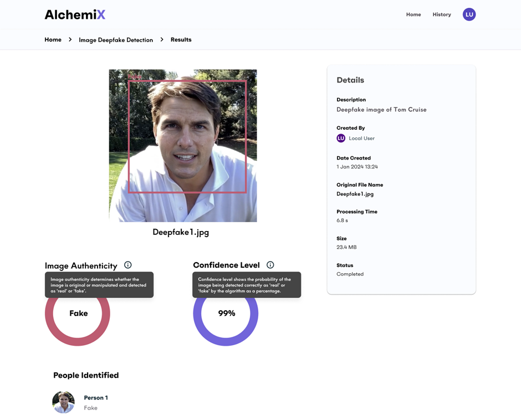This screenshot has height=420, width=521.
Task: Click the LU avatar beside Local User
Action: (x=341, y=138)
